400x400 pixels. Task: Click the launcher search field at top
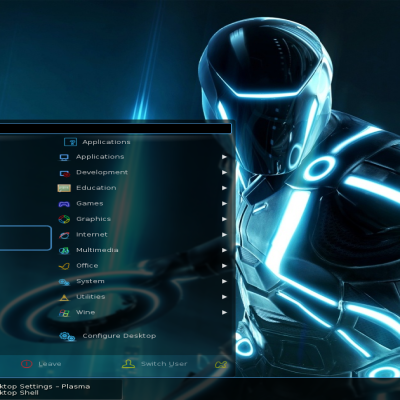click(115, 129)
